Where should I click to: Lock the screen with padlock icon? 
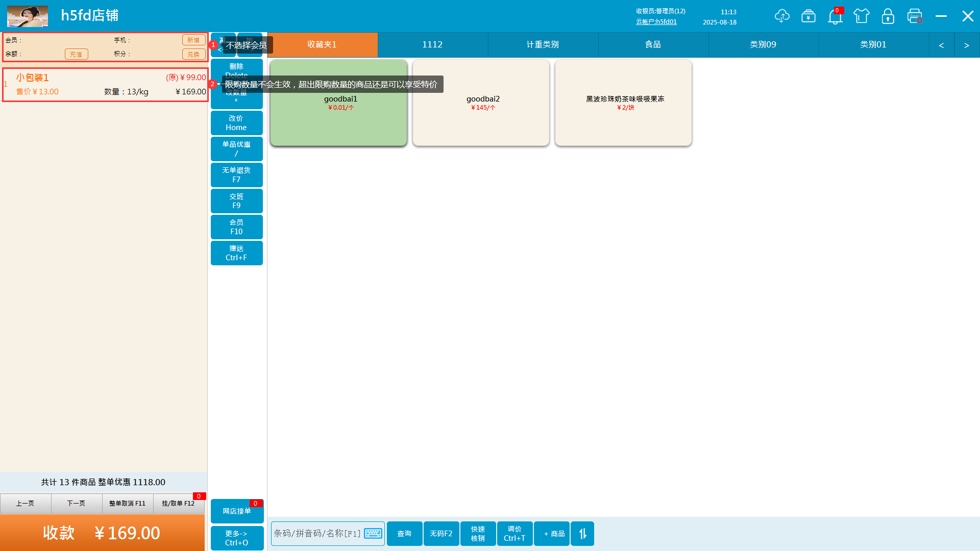pyautogui.click(x=888, y=16)
